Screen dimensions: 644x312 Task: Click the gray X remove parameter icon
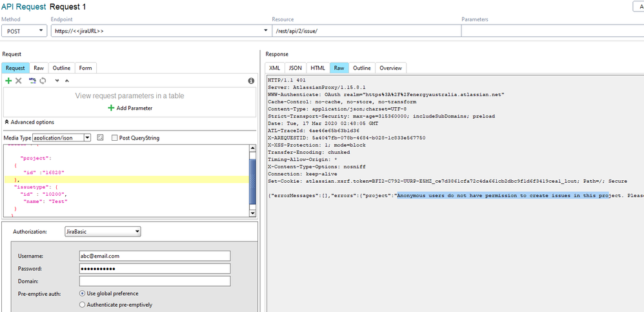[x=18, y=81]
